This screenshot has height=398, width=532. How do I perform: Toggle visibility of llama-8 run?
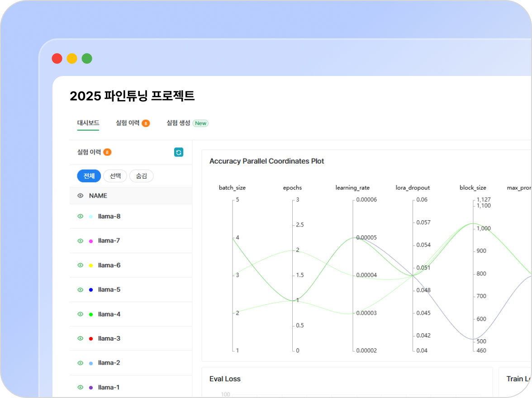point(81,216)
